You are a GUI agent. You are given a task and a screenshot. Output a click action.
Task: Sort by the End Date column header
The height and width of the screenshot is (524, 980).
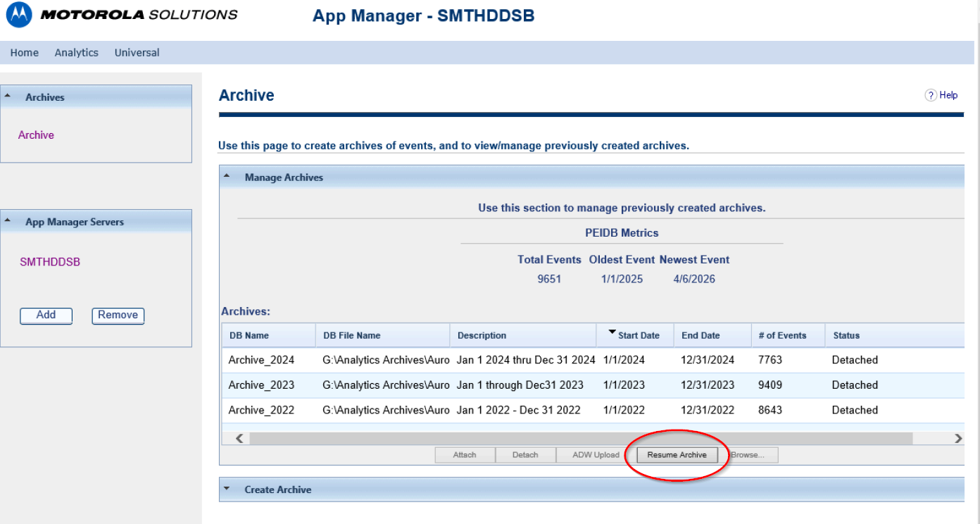[712, 335]
